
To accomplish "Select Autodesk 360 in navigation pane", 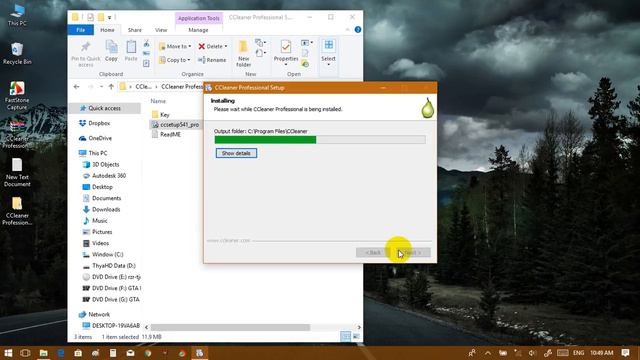I will tap(109, 176).
